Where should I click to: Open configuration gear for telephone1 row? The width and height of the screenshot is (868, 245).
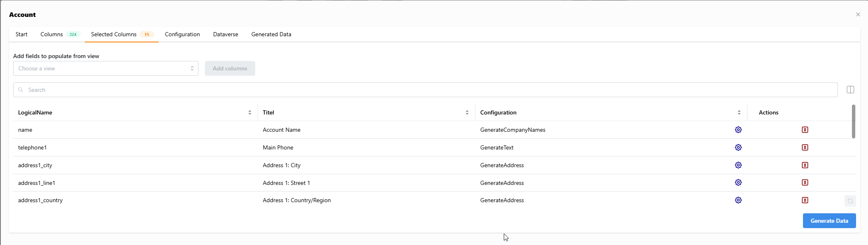pos(738,147)
